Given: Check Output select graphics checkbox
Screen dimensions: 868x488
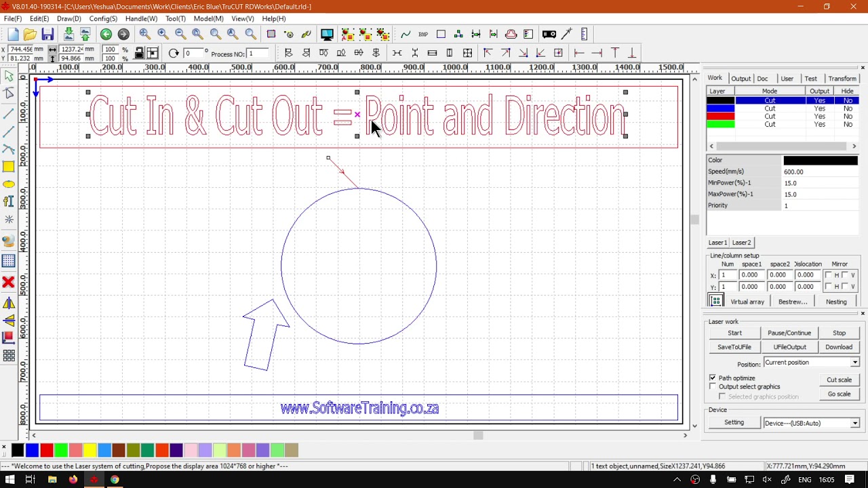Looking at the screenshot, I should pyautogui.click(x=713, y=386).
